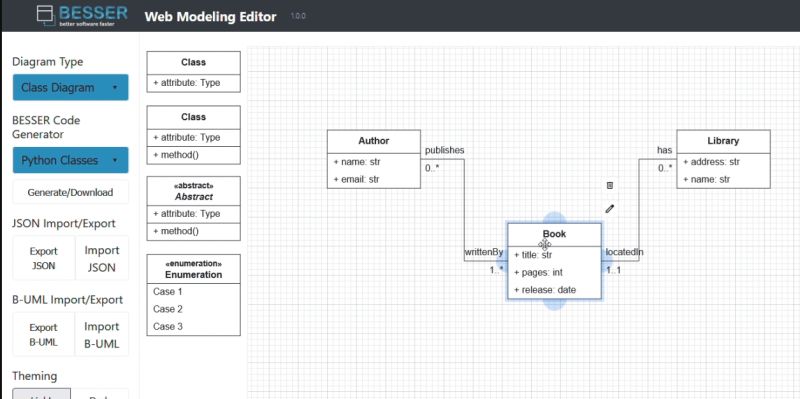
Task: Select the Class template with attribute only
Action: coord(193,71)
